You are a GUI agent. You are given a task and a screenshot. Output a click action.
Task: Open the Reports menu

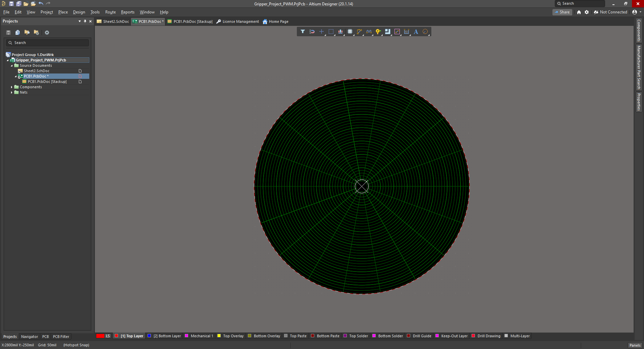127,12
